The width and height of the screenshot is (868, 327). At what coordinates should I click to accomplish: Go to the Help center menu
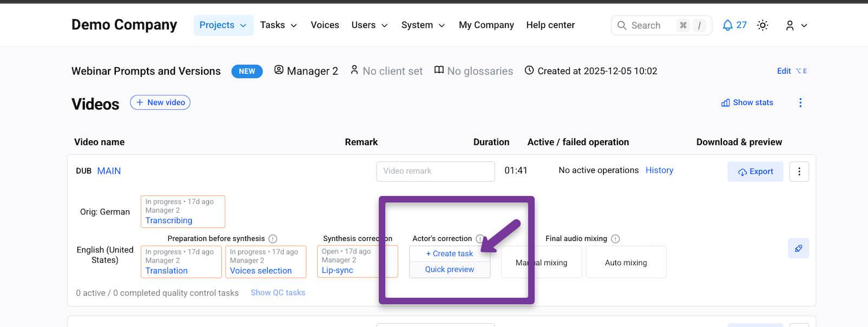tap(550, 25)
